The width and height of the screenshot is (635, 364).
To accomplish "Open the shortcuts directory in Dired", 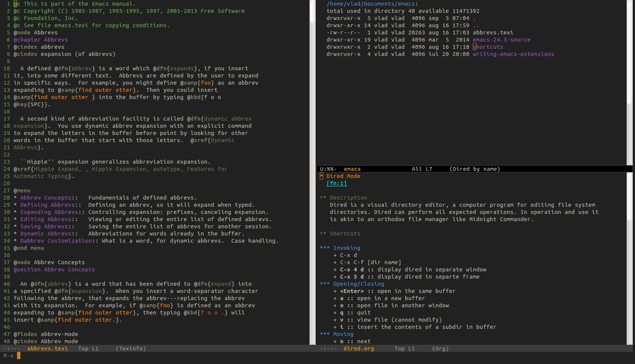I will [x=488, y=47].
